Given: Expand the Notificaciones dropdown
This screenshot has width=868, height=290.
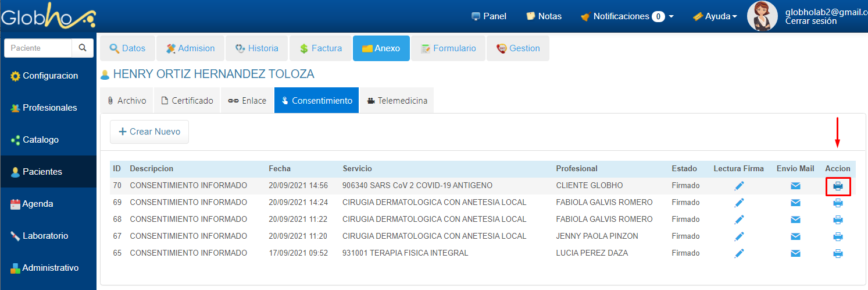Looking at the screenshot, I should point(627,16).
